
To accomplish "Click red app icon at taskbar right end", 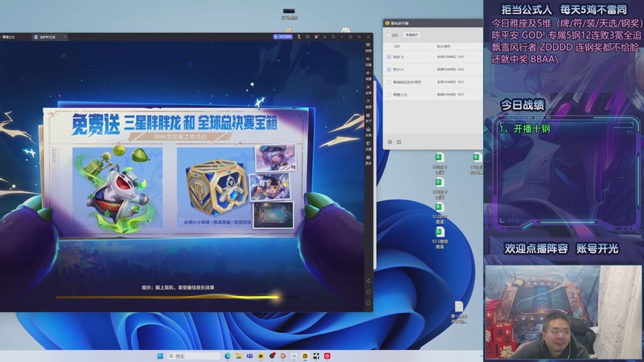I will [328, 356].
